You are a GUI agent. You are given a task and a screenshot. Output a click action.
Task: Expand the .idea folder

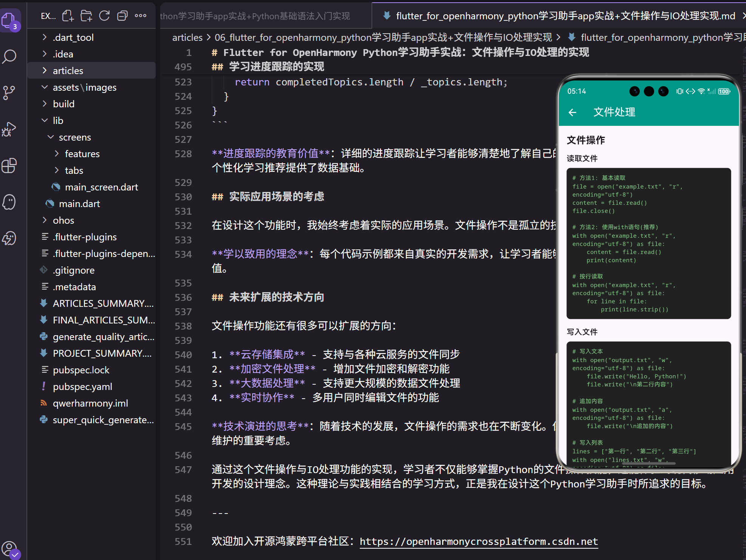(45, 54)
